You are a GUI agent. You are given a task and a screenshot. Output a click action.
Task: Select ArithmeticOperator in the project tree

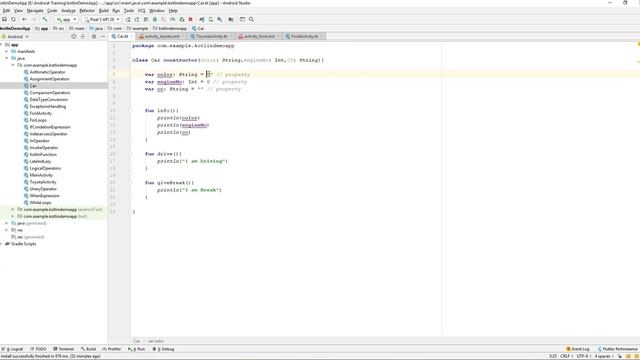point(47,72)
